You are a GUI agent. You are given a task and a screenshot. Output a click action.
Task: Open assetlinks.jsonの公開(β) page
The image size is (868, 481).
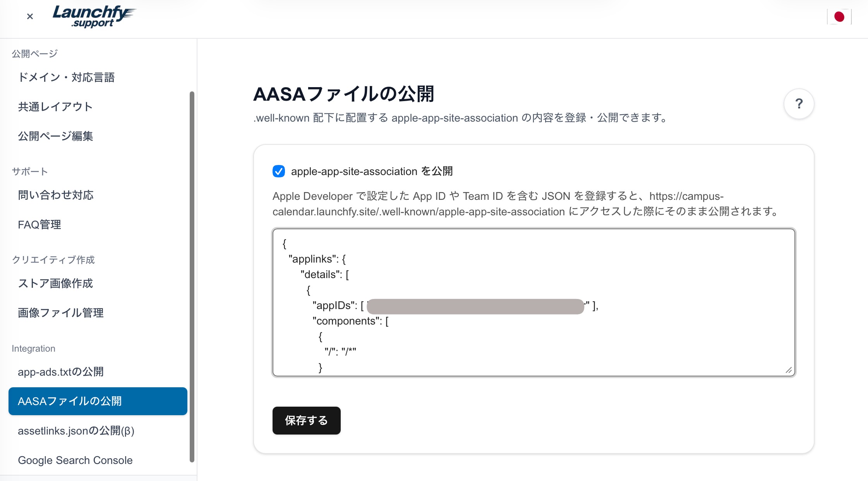click(76, 431)
